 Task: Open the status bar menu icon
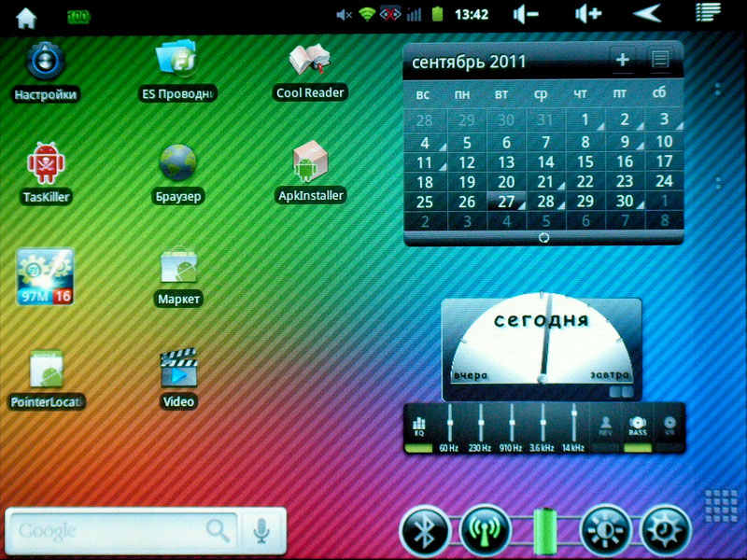coord(709,13)
